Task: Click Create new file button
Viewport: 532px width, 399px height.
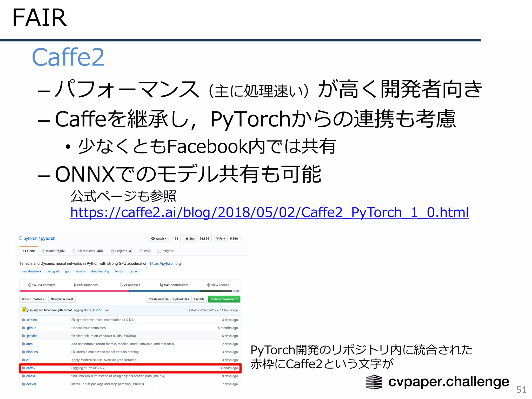Action: click(158, 299)
